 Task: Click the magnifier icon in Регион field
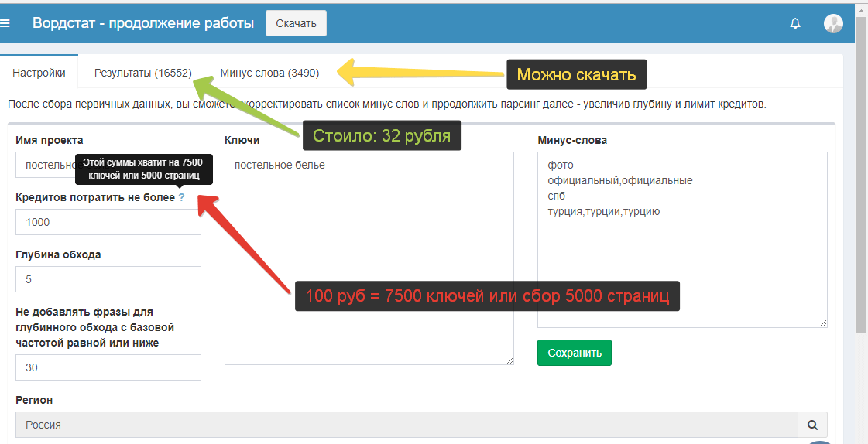[x=812, y=425]
